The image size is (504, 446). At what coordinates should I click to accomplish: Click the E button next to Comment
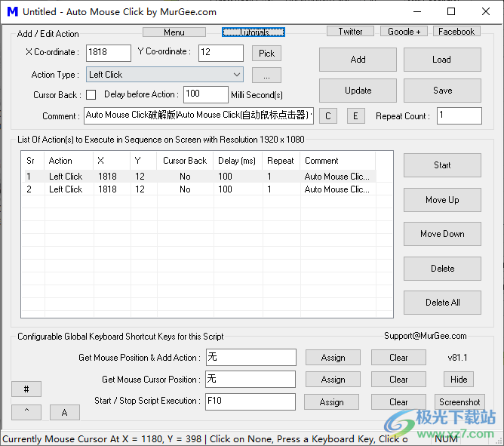click(355, 115)
